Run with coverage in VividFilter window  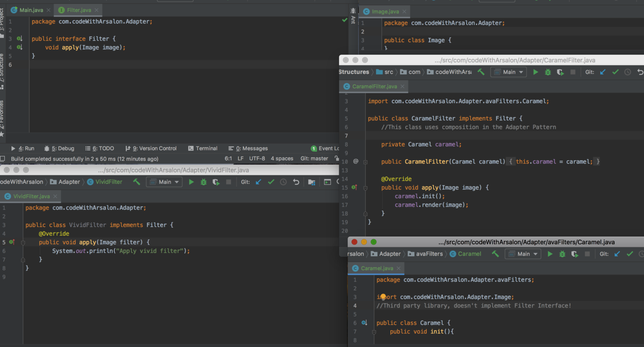(x=216, y=182)
